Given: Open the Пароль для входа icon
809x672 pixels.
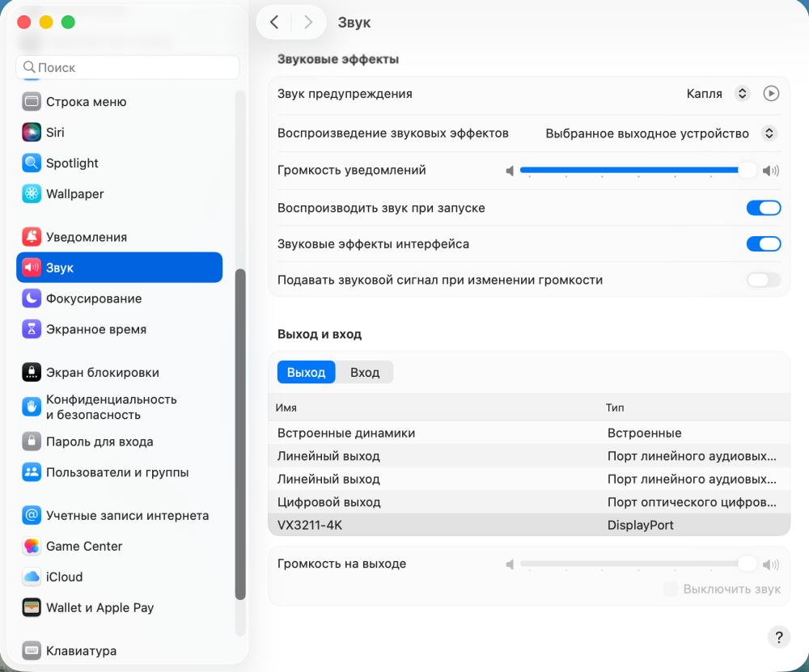Looking at the screenshot, I should click(32, 442).
